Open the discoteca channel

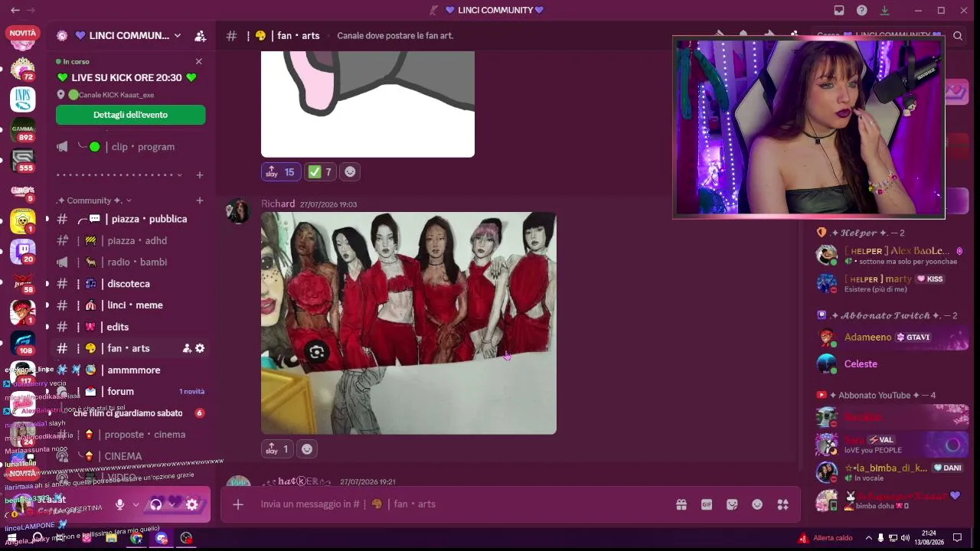129,284
